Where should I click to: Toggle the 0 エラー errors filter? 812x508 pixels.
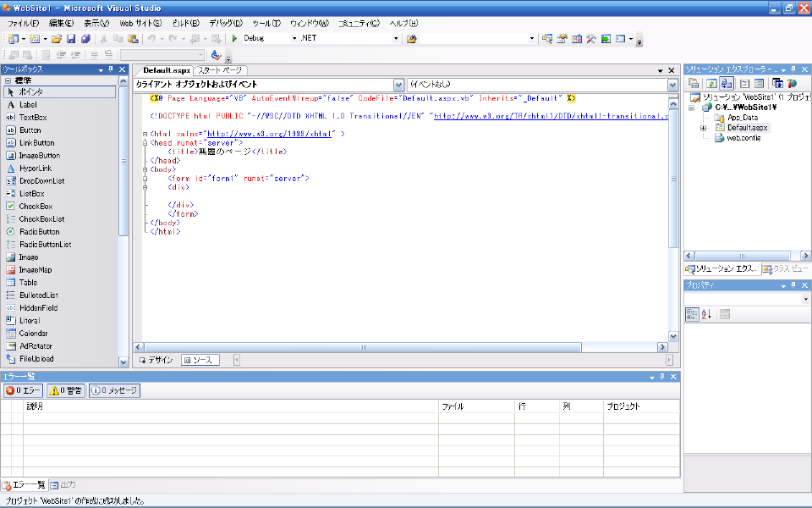point(23,390)
